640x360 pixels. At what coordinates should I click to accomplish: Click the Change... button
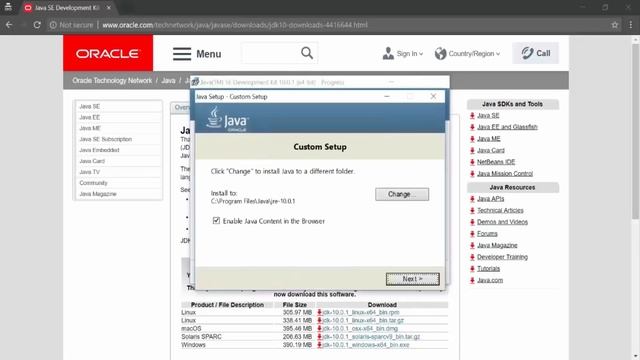click(x=402, y=194)
